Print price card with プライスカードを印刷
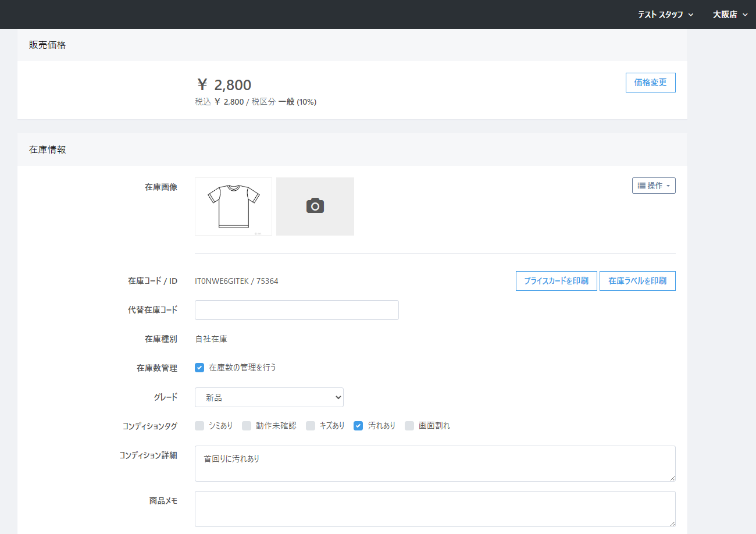The width and height of the screenshot is (756, 534). pyautogui.click(x=556, y=281)
